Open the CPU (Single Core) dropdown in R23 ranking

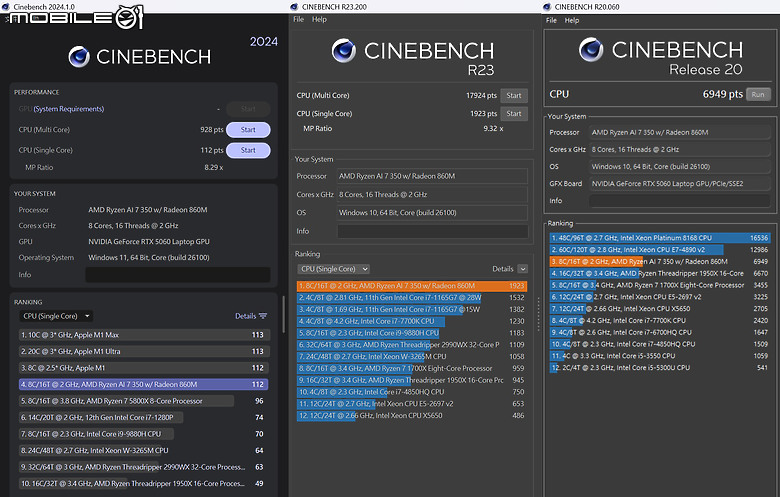point(333,269)
